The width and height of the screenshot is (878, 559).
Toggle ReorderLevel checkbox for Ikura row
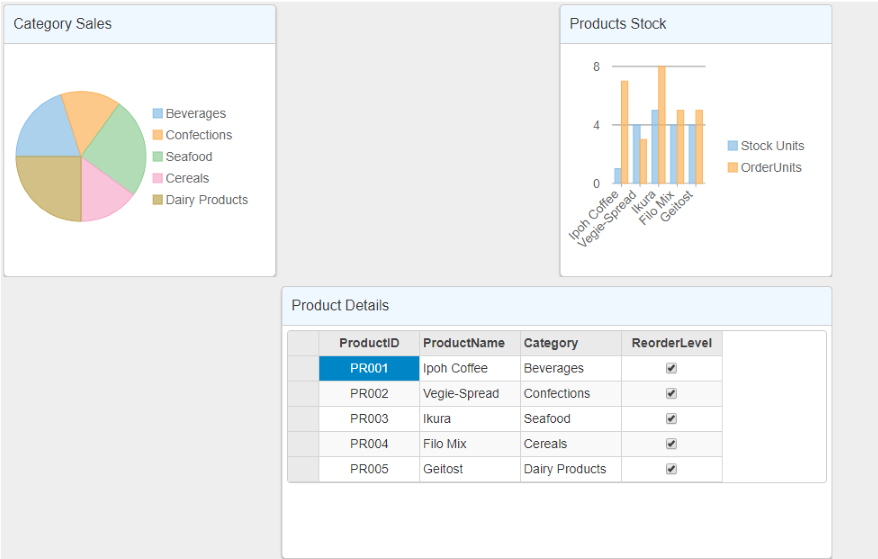tap(671, 419)
